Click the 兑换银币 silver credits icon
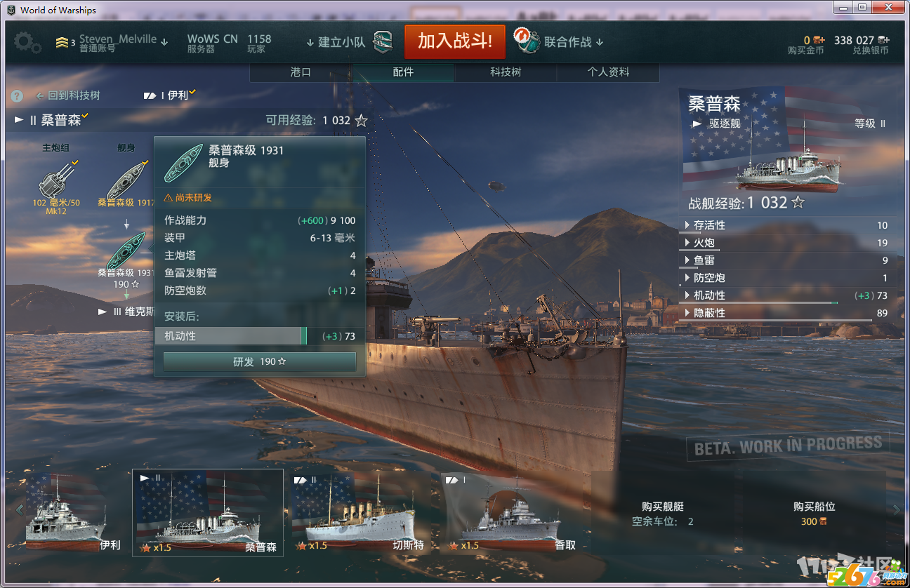Image resolution: width=910 pixels, height=588 pixels. click(x=883, y=40)
